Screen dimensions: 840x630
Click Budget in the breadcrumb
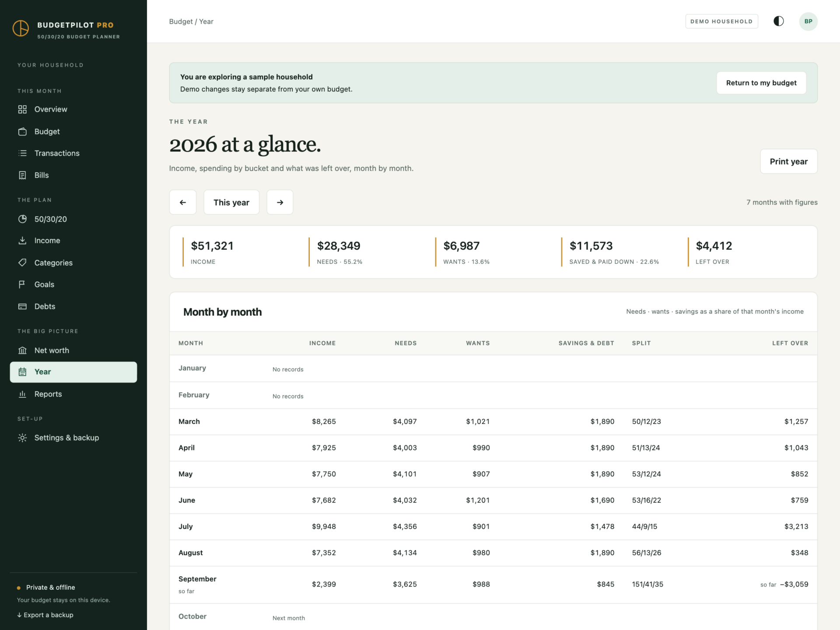click(181, 21)
